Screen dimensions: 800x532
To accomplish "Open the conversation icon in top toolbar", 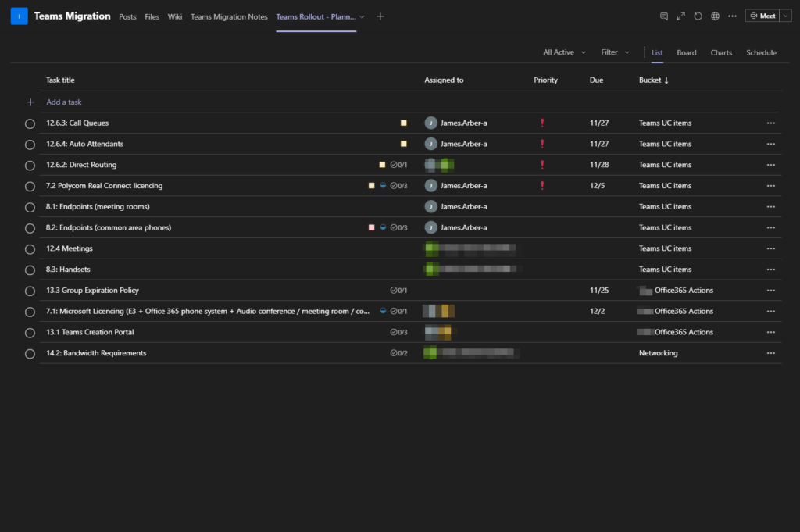I will (x=664, y=16).
